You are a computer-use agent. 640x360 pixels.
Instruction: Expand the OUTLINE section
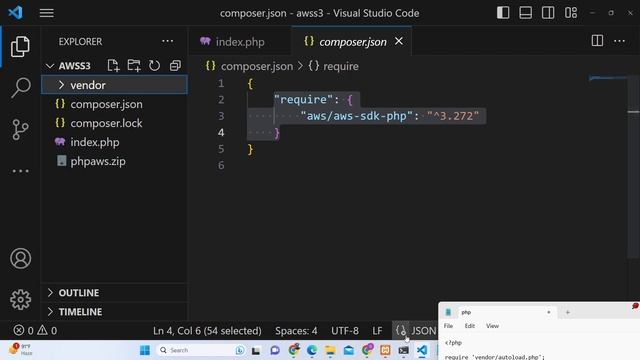(x=114, y=293)
